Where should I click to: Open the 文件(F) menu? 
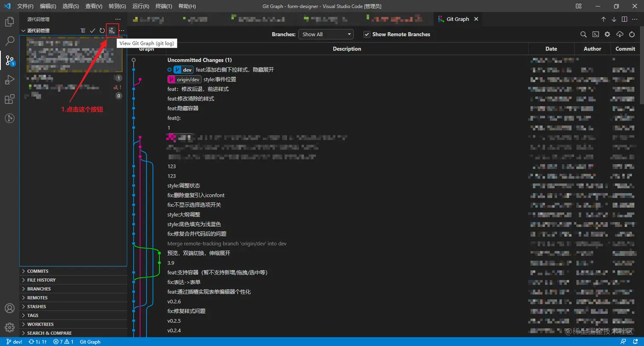click(25, 6)
